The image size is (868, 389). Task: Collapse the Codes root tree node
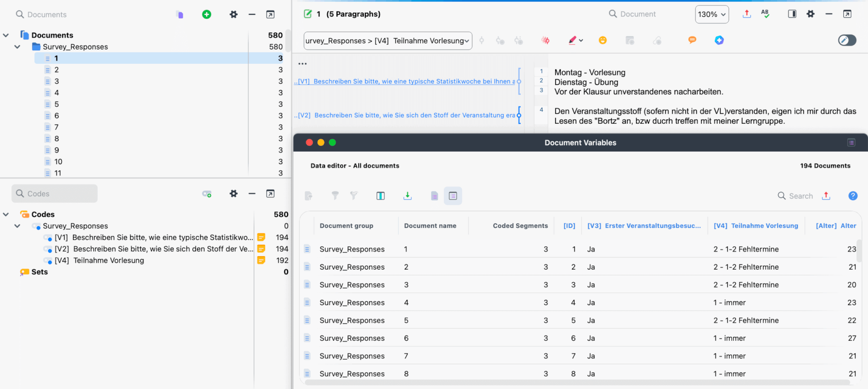coord(6,214)
